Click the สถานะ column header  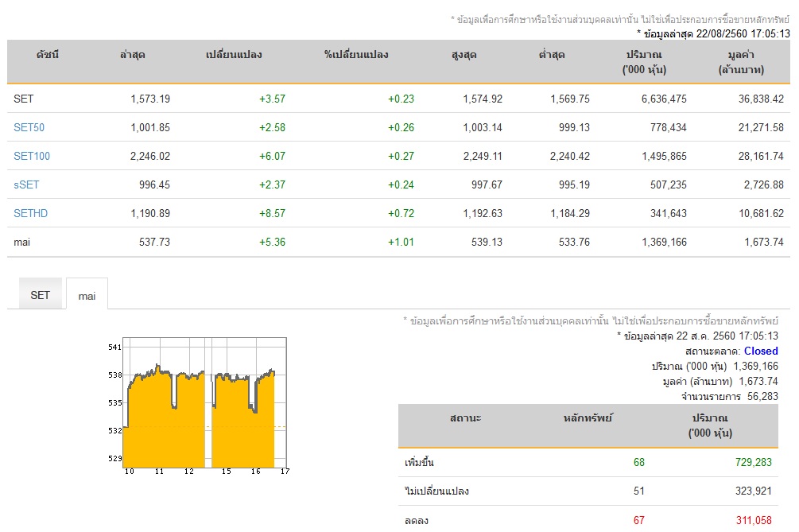point(465,418)
